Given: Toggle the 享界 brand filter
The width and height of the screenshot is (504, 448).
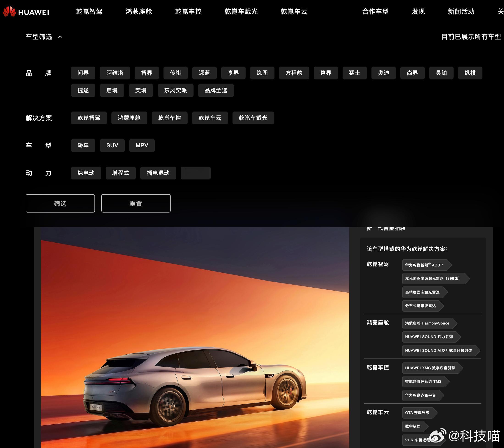Looking at the screenshot, I should [233, 73].
